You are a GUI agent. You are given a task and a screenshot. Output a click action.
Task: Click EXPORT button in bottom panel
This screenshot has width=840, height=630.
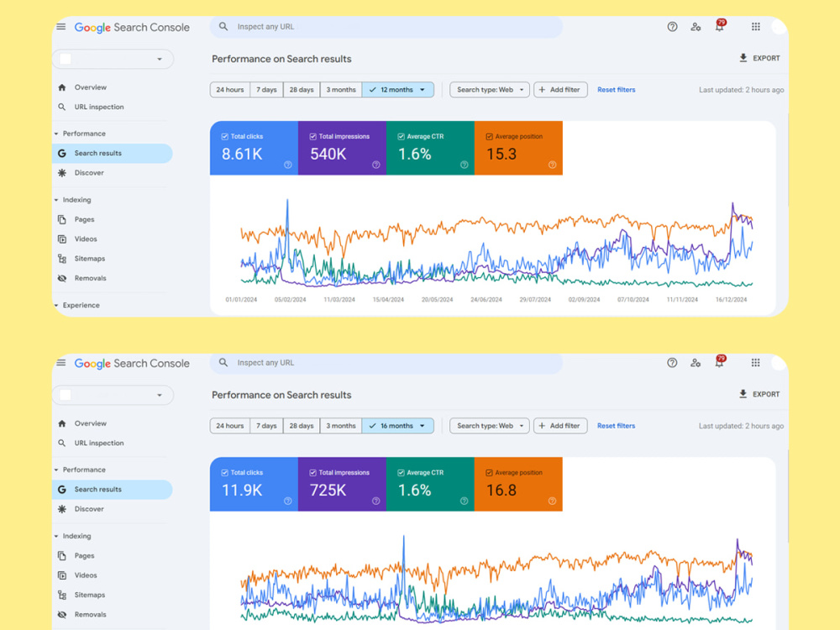(x=759, y=394)
